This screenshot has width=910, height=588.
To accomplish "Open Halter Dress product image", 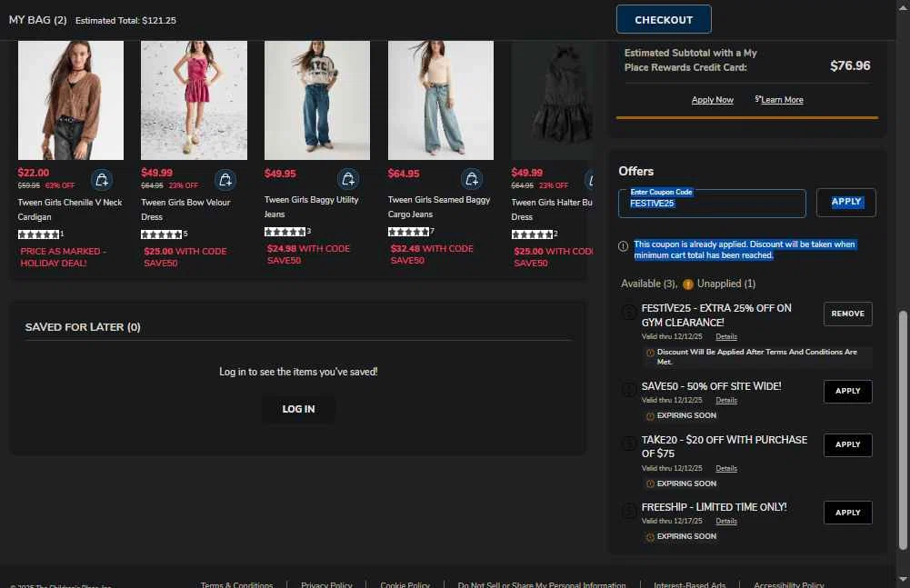I will 552,100.
